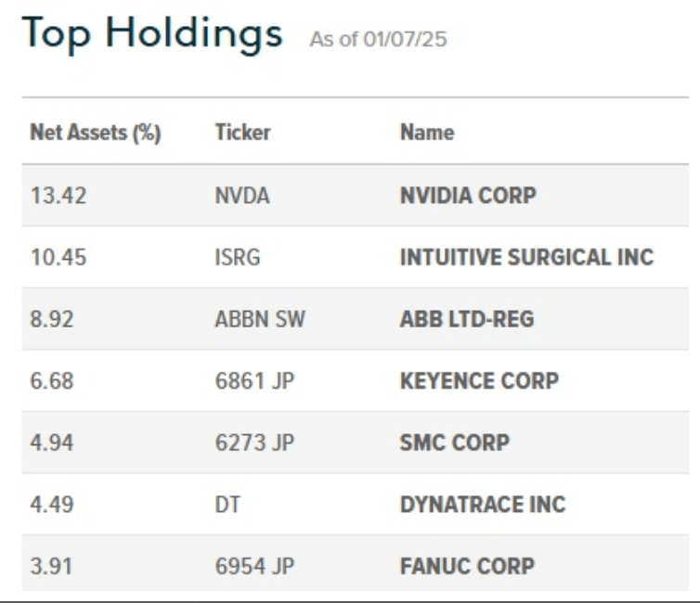
Task: Click the Net Assets (%) column header
Action: tap(96, 133)
